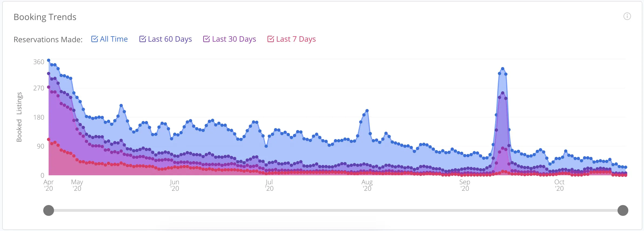
Task: Click the All Time peak point in September
Action: (502, 69)
